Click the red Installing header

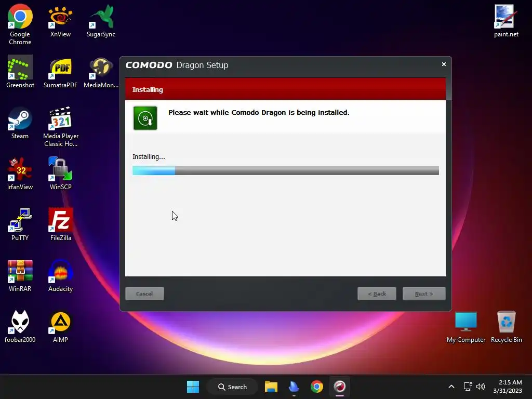click(x=285, y=89)
